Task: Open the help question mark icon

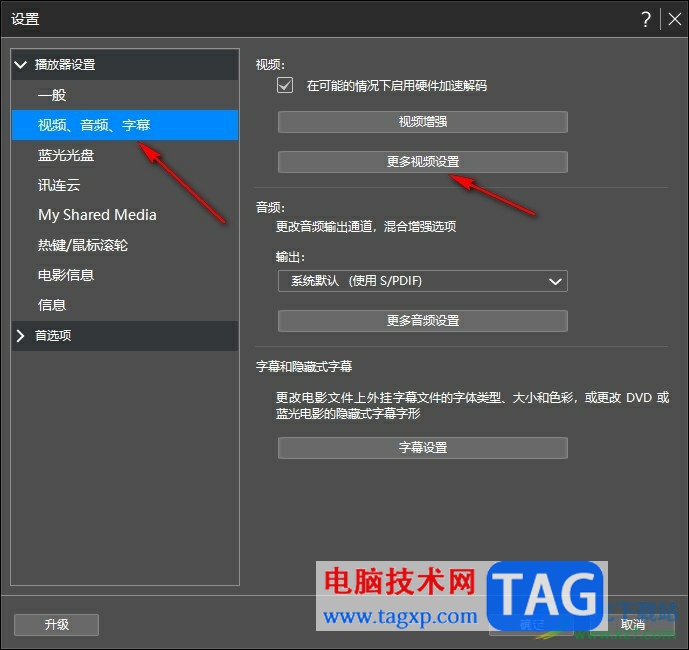Action: [645, 19]
